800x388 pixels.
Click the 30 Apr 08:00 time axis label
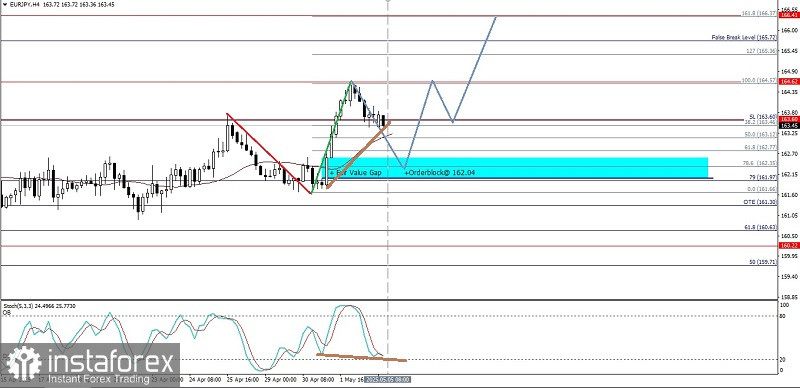pos(319,380)
